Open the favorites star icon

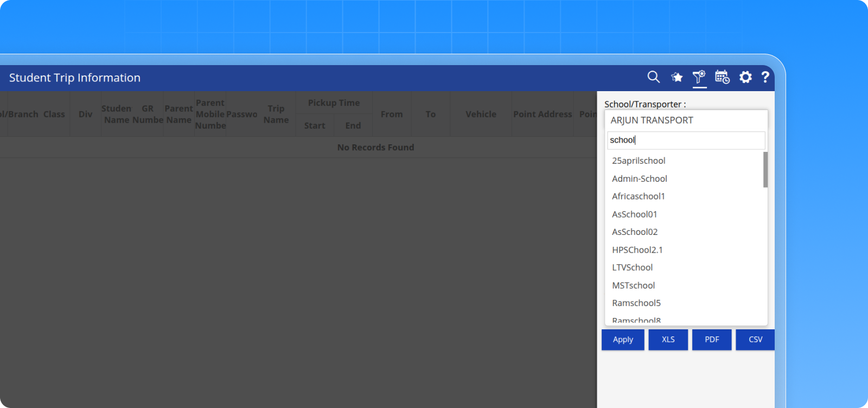pos(676,78)
